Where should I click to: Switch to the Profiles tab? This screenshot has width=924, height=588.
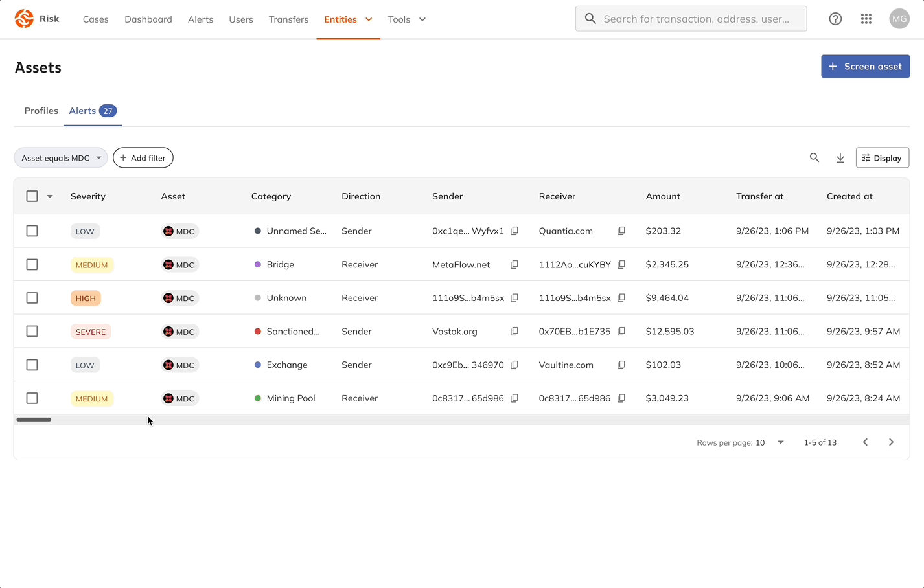[41, 111]
